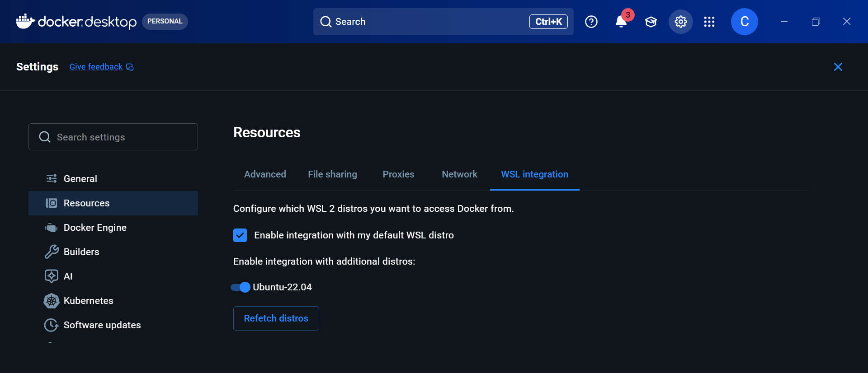Open the user account avatar

pos(744,22)
